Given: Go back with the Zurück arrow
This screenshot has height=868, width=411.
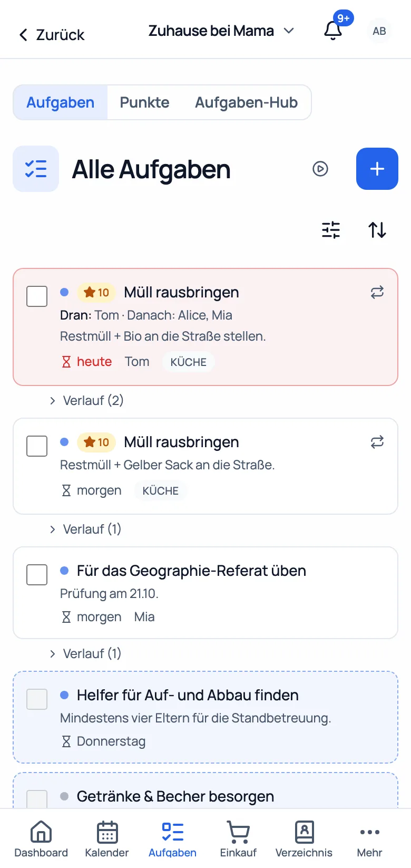Looking at the screenshot, I should pyautogui.click(x=23, y=35).
